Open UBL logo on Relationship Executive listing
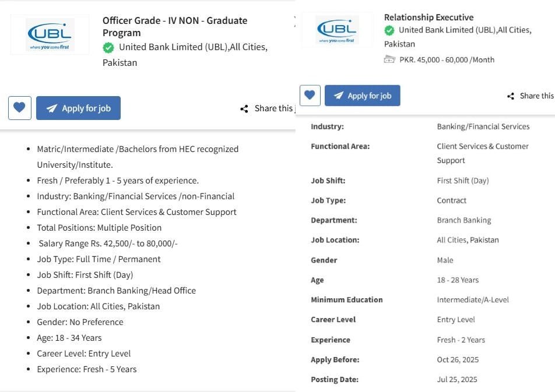This screenshot has height=392, width=555. [337, 30]
